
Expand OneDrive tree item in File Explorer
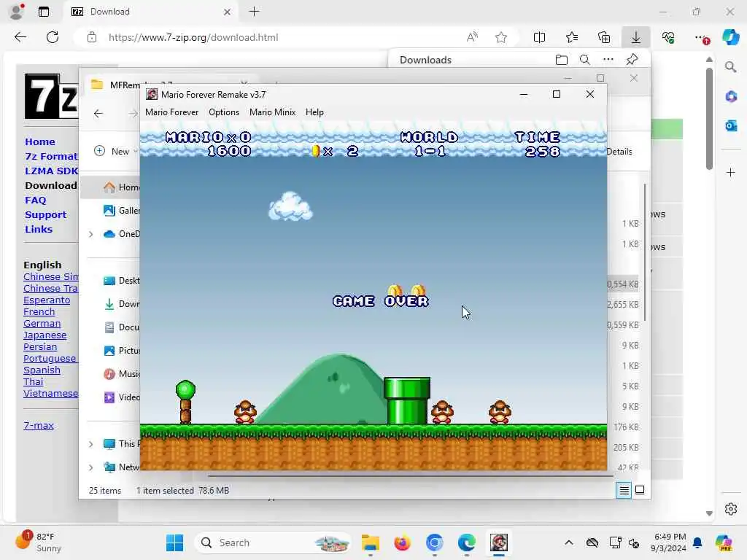[90, 234]
